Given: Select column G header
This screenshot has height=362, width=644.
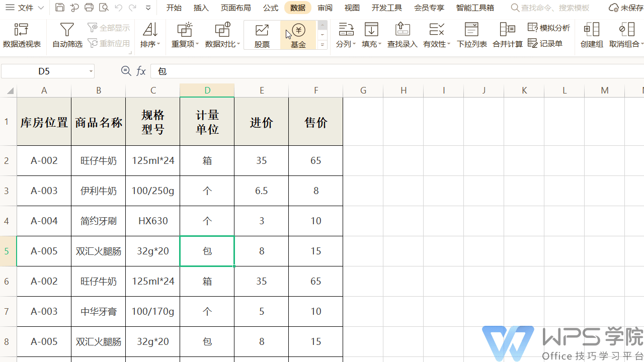Looking at the screenshot, I should coord(363,90).
